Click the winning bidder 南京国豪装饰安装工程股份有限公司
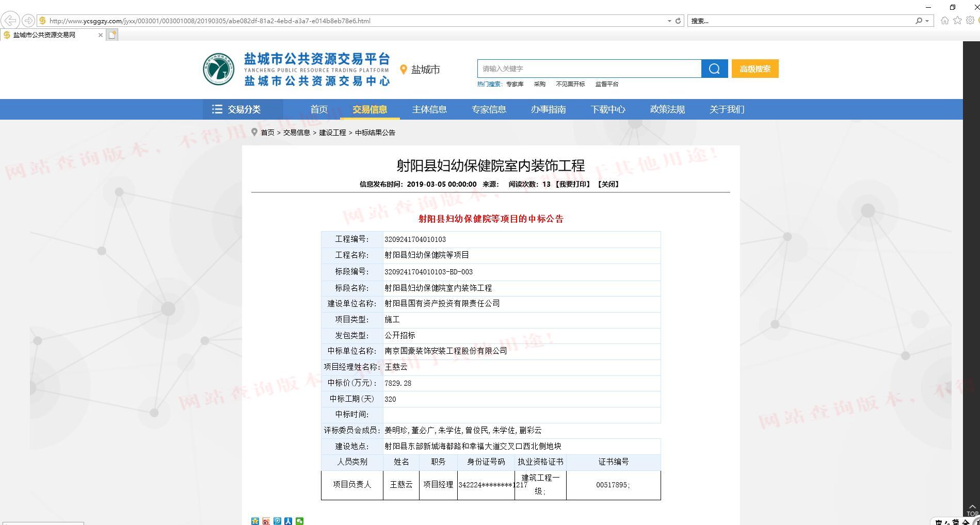The width and height of the screenshot is (980, 525). pyautogui.click(x=446, y=351)
